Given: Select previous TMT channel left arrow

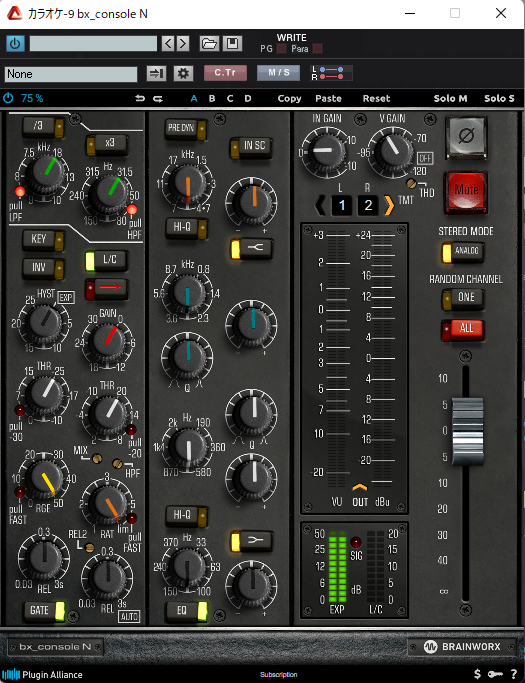Looking at the screenshot, I should (x=320, y=205).
